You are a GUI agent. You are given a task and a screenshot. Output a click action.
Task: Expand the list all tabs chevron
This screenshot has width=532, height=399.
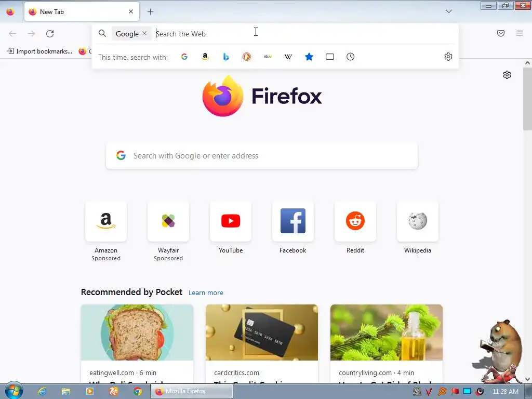[x=448, y=11]
